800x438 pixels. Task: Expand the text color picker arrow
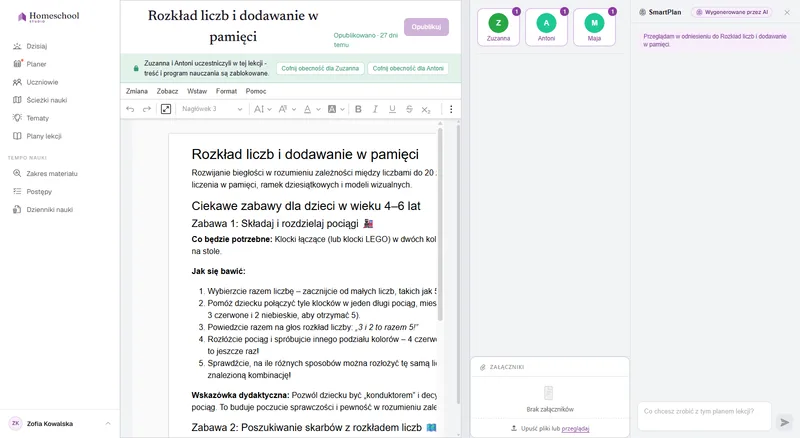[x=318, y=109]
